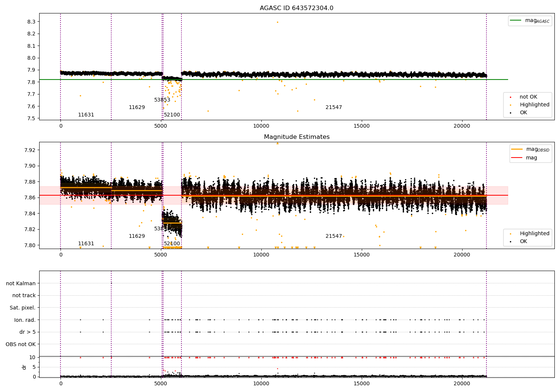Click OBSID label 53853 in the top panel
Screen dimensions: 560x392
pos(162,100)
